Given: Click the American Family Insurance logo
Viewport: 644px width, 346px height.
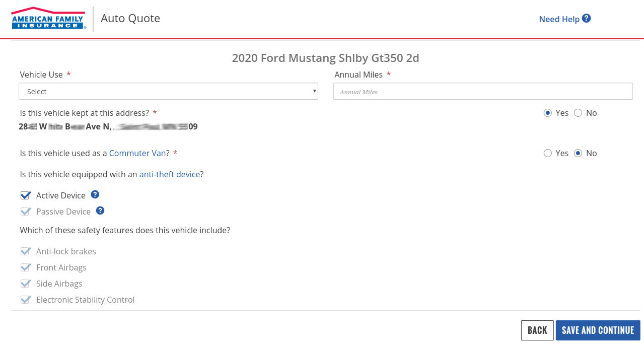Looking at the screenshot, I should click(x=48, y=18).
